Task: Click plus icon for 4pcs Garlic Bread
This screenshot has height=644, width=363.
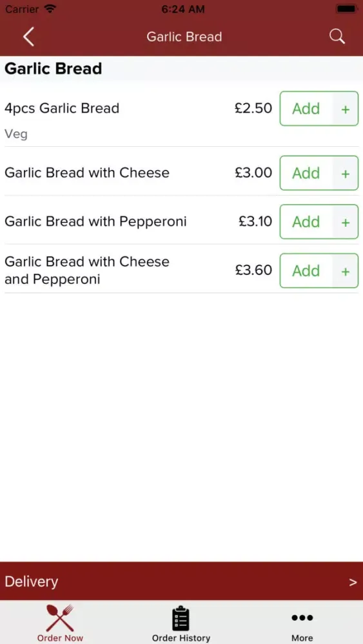Action: [x=346, y=109]
